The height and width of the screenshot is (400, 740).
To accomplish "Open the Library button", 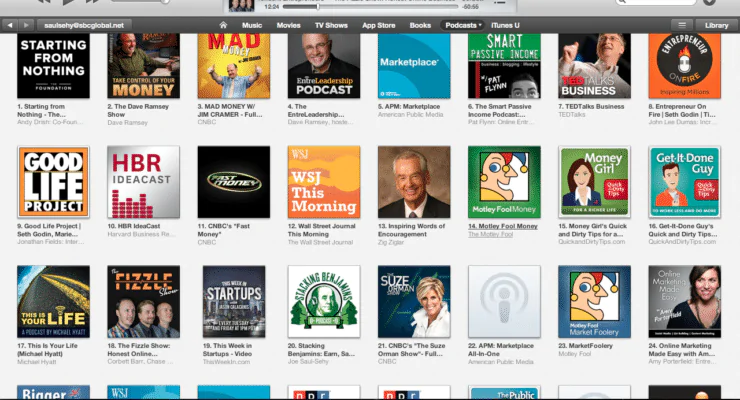I will coord(716,25).
